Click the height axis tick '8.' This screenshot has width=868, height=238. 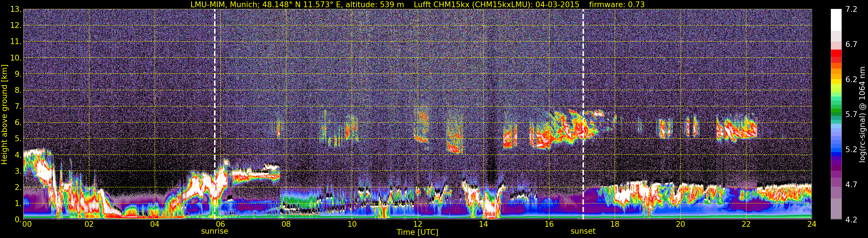coord(18,90)
